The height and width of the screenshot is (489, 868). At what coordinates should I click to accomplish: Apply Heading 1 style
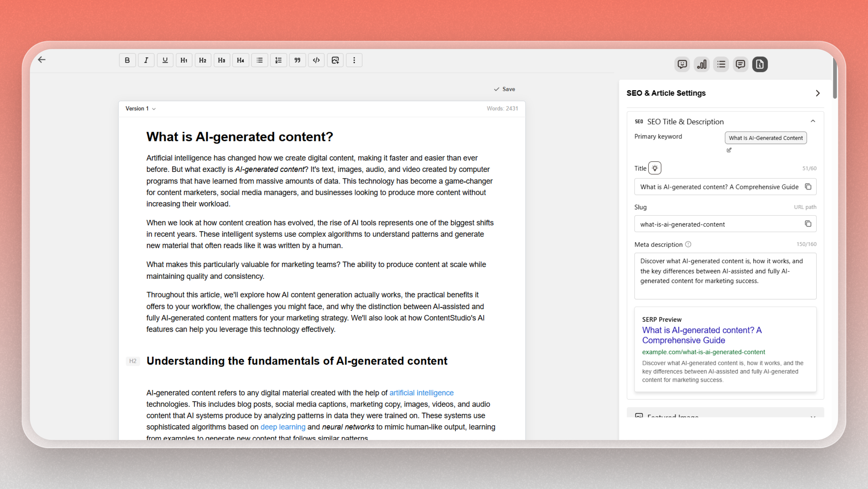[184, 60]
